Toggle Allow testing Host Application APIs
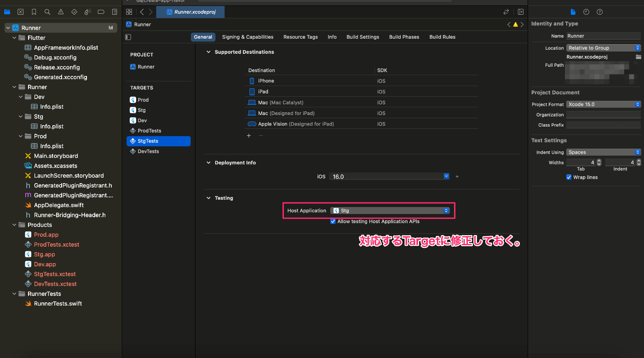The width and height of the screenshot is (644, 358). (333, 221)
